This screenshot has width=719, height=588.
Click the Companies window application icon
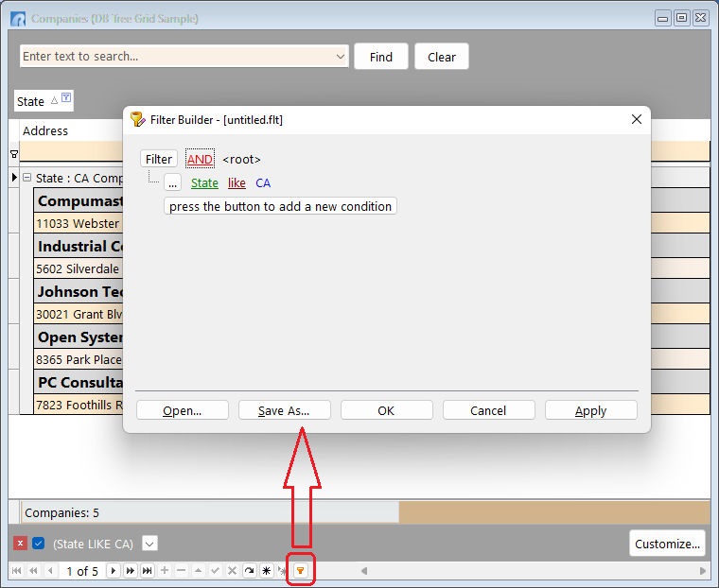[18, 19]
